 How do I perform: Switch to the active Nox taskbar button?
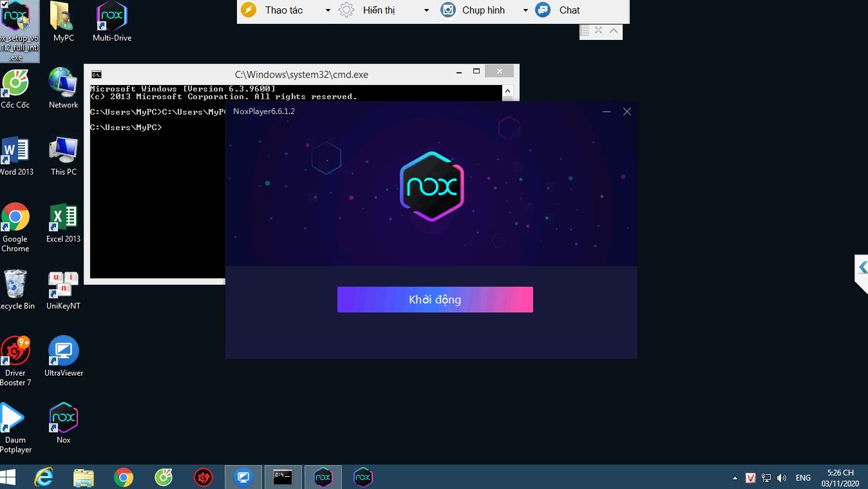point(323,477)
